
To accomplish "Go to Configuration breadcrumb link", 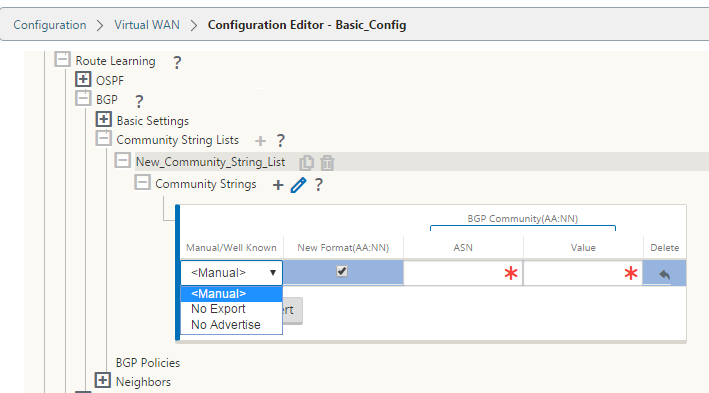I will pyautogui.click(x=50, y=25).
